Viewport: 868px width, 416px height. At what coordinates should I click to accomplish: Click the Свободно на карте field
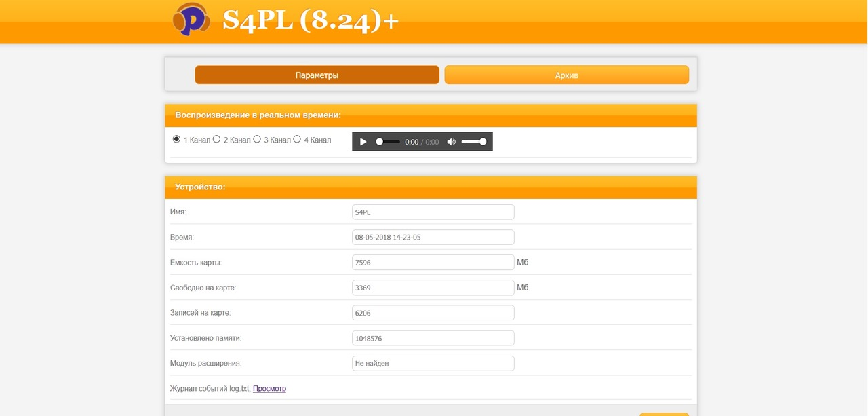point(433,288)
